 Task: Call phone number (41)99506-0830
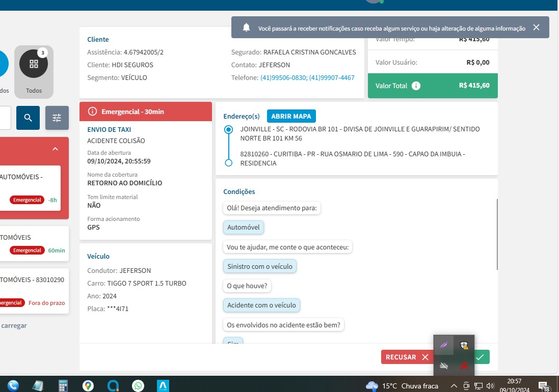pyautogui.click(x=283, y=77)
